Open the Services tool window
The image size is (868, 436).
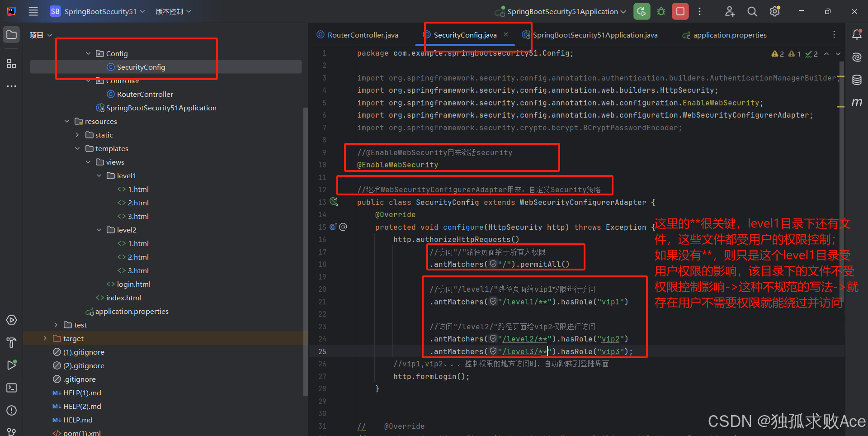[12, 320]
